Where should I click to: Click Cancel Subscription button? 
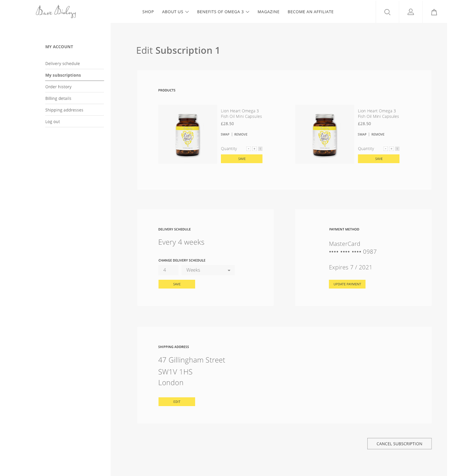point(399,443)
